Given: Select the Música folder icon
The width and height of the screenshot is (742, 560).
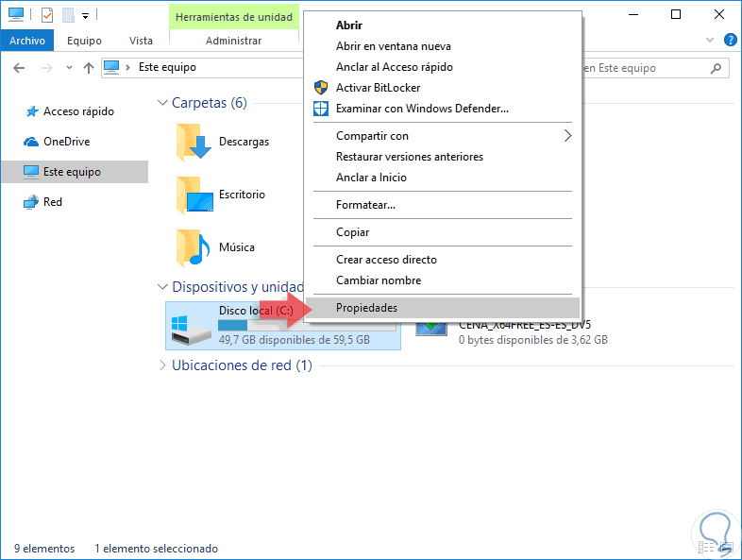Looking at the screenshot, I should (194, 247).
